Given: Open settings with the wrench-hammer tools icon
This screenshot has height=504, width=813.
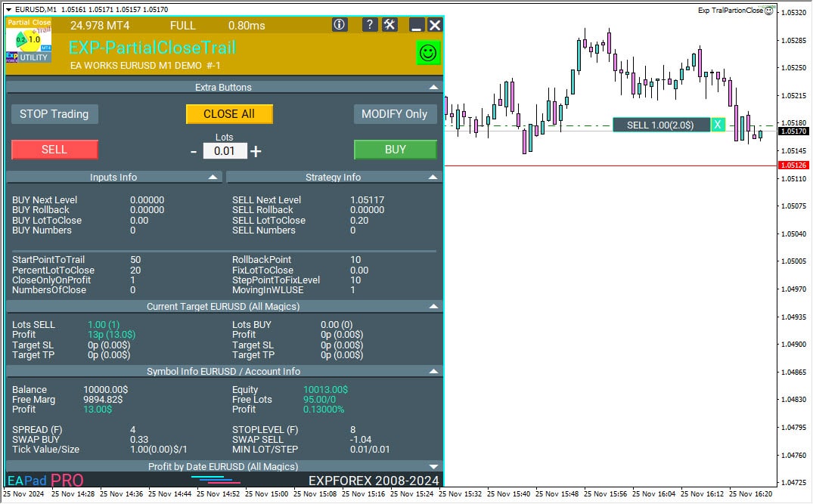Looking at the screenshot, I should click(x=389, y=25).
